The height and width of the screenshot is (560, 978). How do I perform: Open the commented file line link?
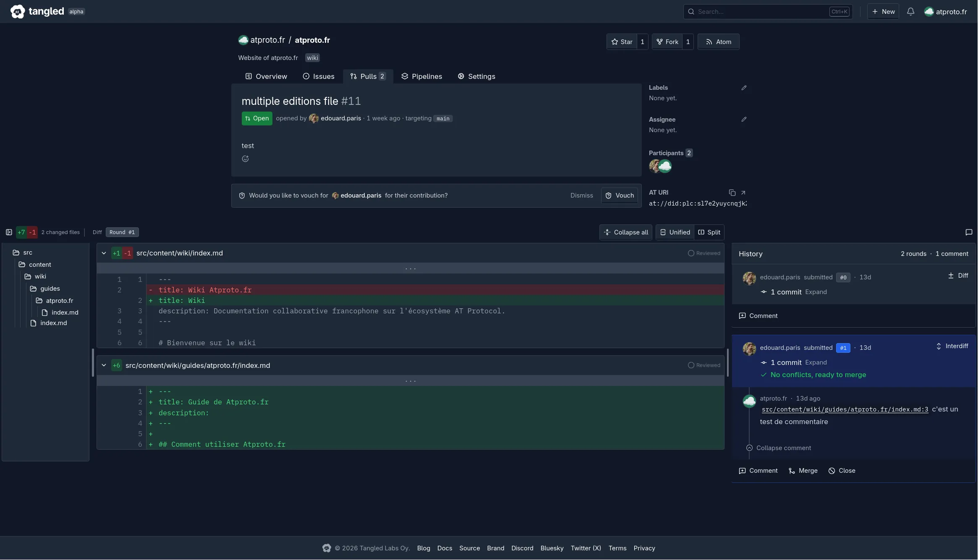[845, 410]
